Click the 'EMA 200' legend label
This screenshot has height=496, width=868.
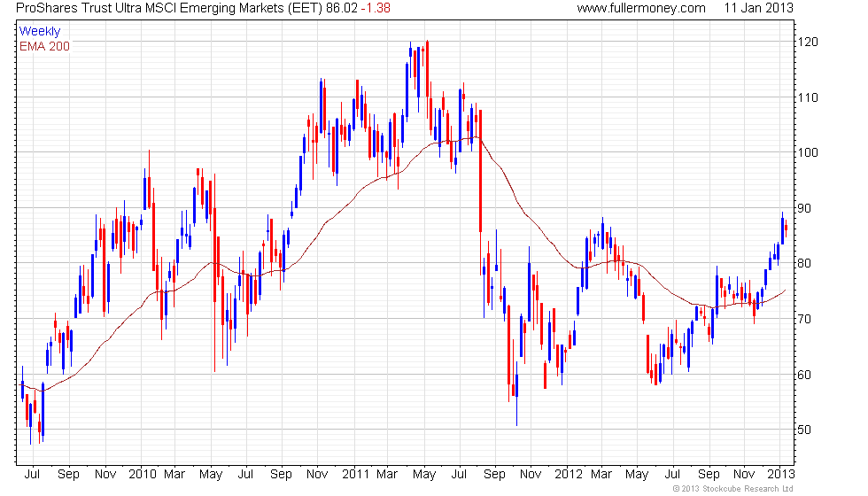click(45, 46)
